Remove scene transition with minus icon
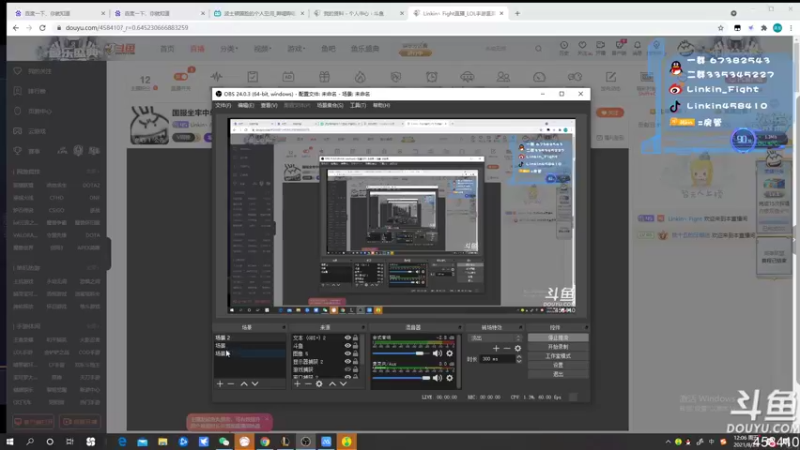This screenshot has height=450, width=800. click(507, 348)
